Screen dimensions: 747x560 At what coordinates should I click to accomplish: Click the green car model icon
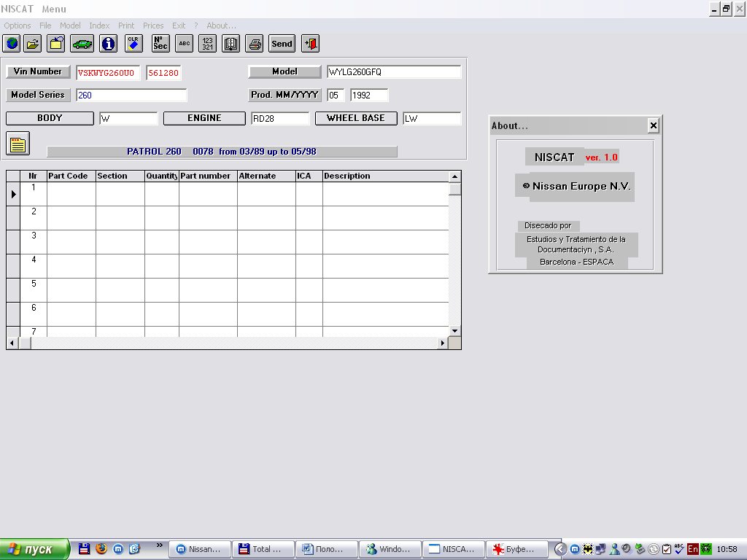(82, 44)
